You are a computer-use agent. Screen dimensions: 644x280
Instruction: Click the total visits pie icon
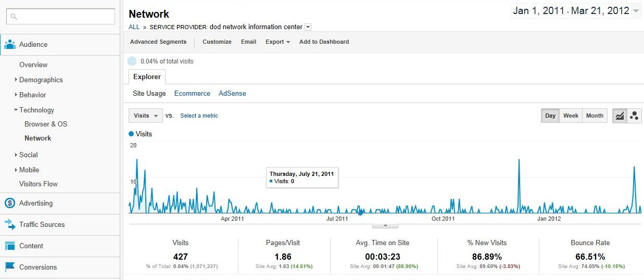pos(132,61)
